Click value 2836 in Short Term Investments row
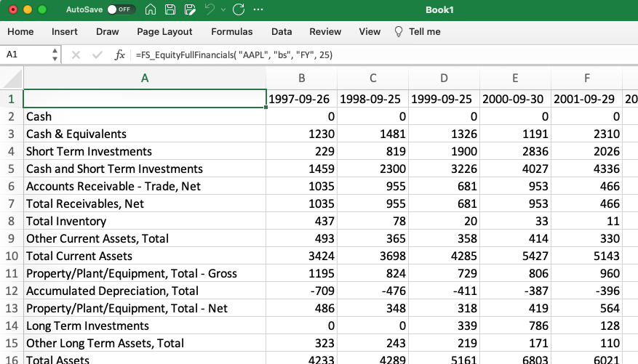Viewport: 638px width, 364px height. pos(515,152)
